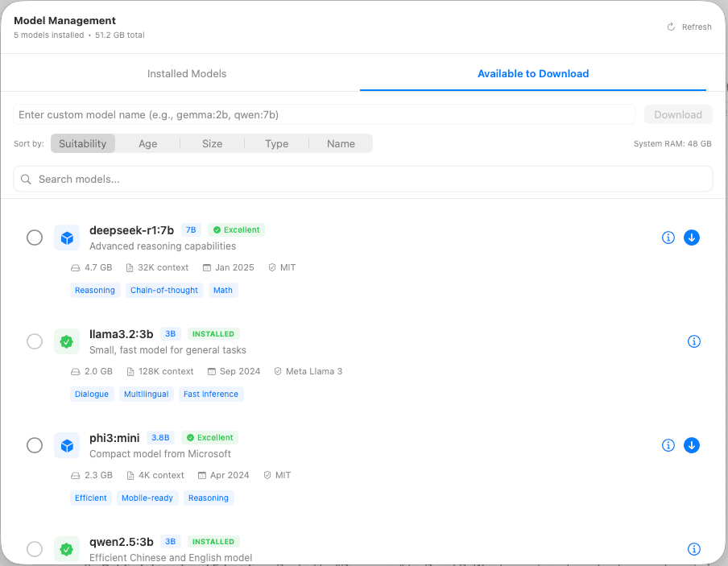Click the deepseek-r1:7b blue cube icon
The width and height of the screenshot is (728, 566).
pyautogui.click(x=67, y=238)
